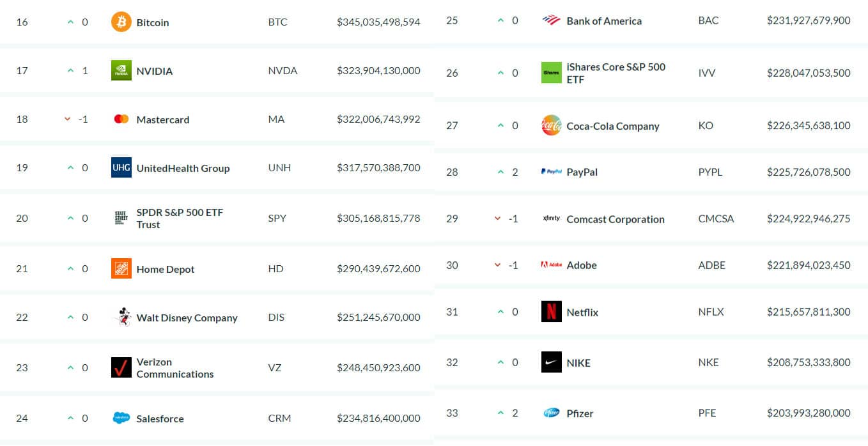Screen dimensions: 868x446
Task: Open the iShares Core S&P 500 ETF link
Action: click(616, 73)
